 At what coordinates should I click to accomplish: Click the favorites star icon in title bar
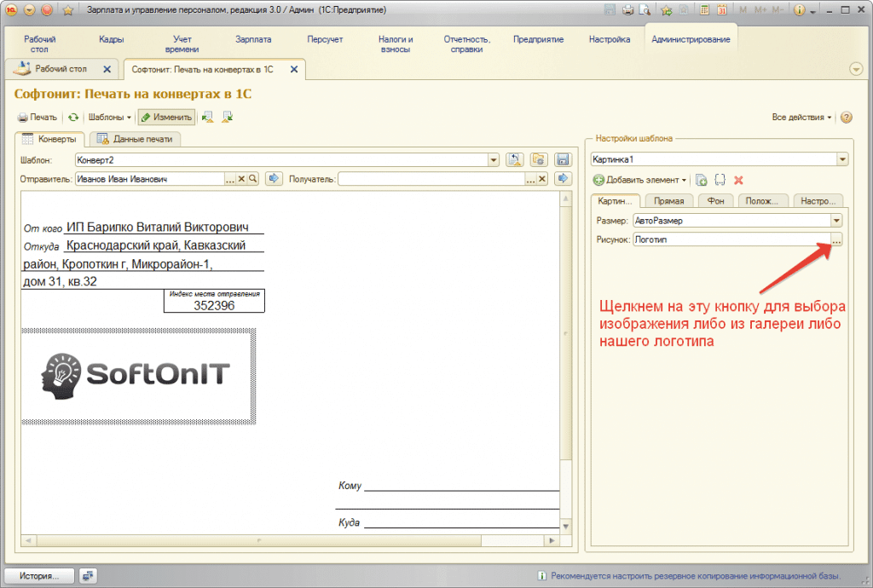pyautogui.click(x=68, y=9)
